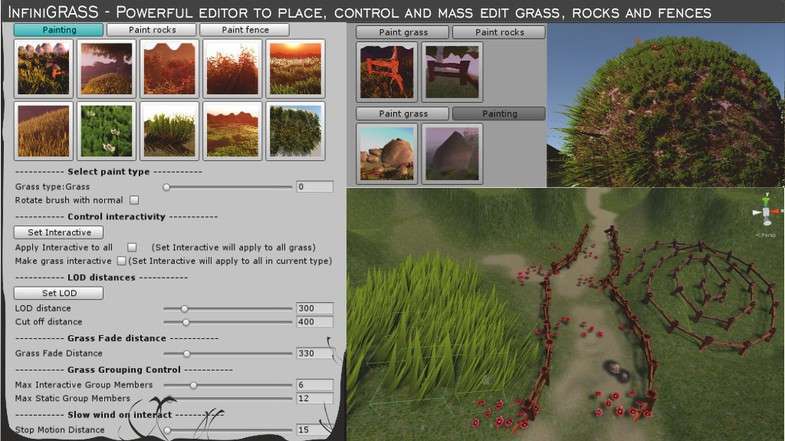
Task: Click Grass Fade Distance field showing 330
Action: [x=314, y=353]
